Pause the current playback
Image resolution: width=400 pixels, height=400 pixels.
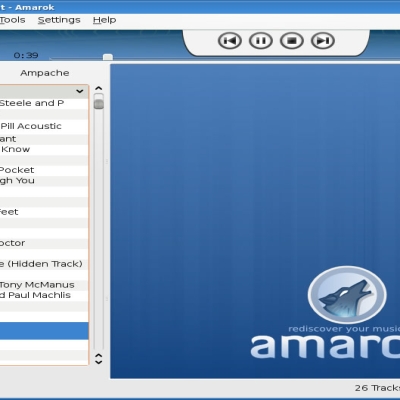(x=261, y=41)
